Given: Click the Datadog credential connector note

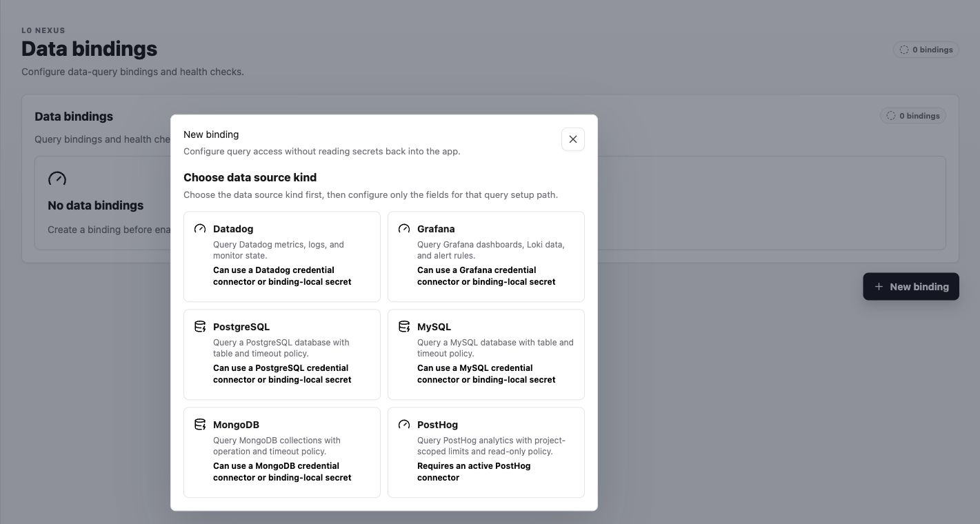Looking at the screenshot, I should click(282, 276).
